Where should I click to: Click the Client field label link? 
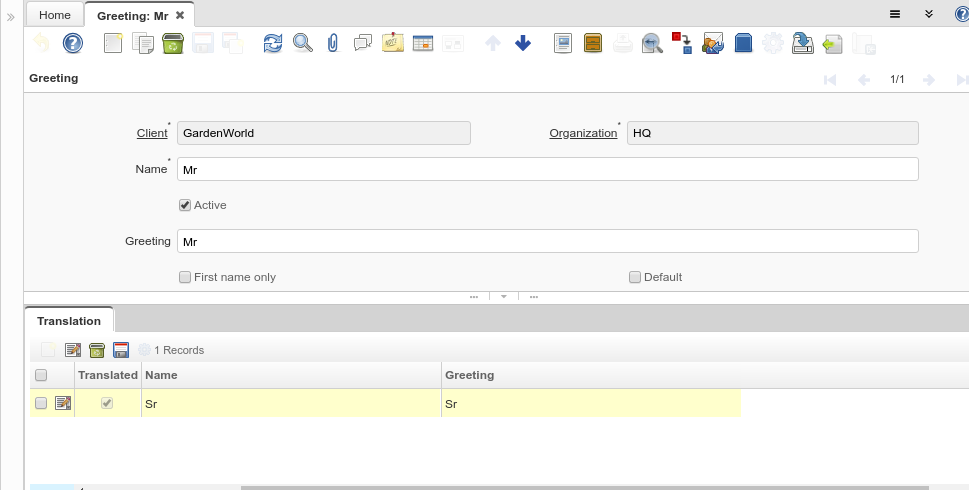click(x=152, y=133)
